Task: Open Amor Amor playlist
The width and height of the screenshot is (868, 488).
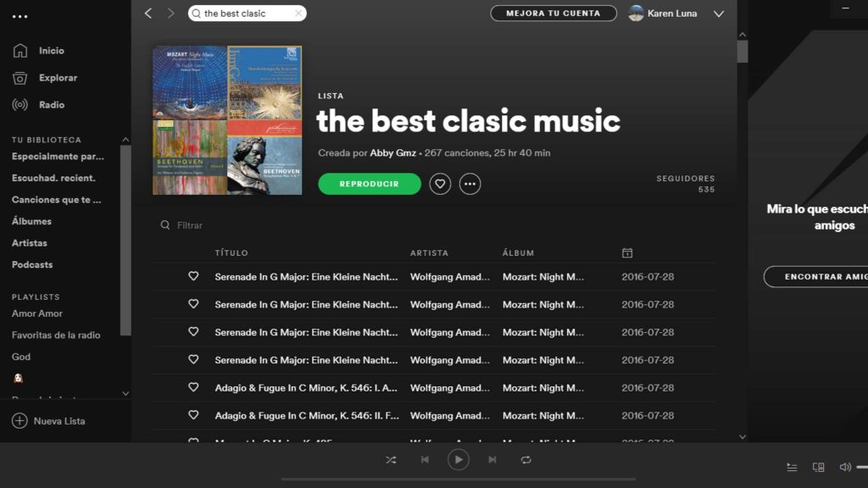Action: [37, 313]
